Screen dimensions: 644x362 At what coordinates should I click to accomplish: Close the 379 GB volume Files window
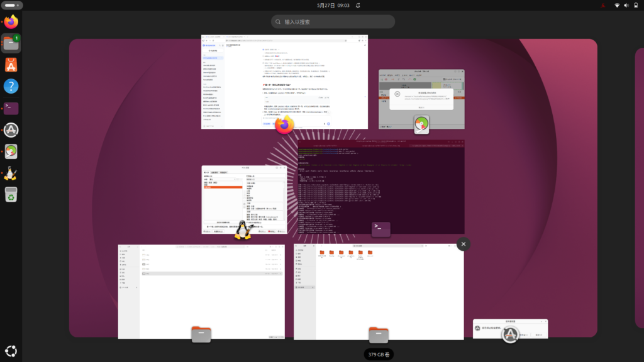pos(464,244)
